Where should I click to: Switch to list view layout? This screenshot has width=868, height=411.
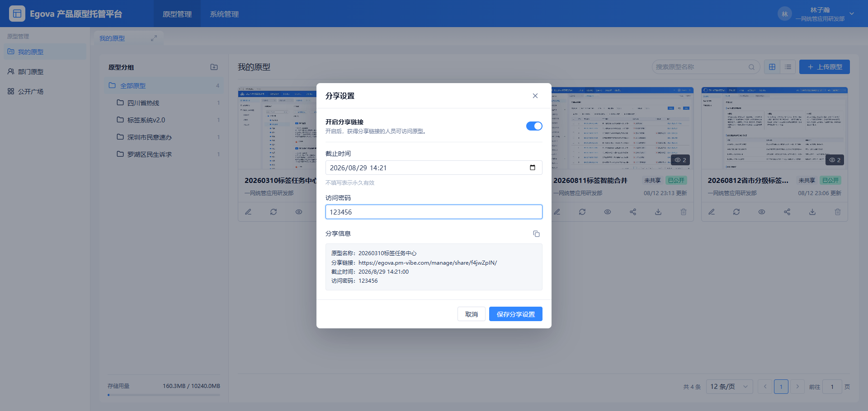[788, 67]
